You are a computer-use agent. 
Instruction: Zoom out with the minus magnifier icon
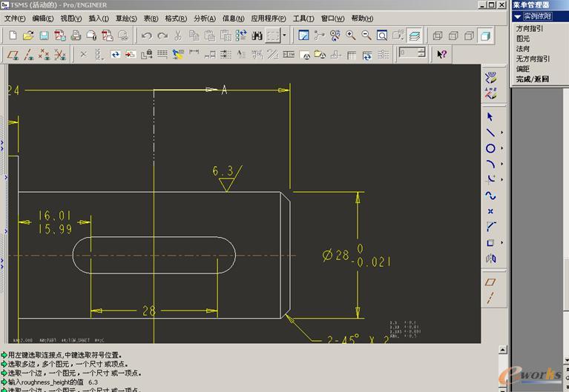click(x=366, y=35)
